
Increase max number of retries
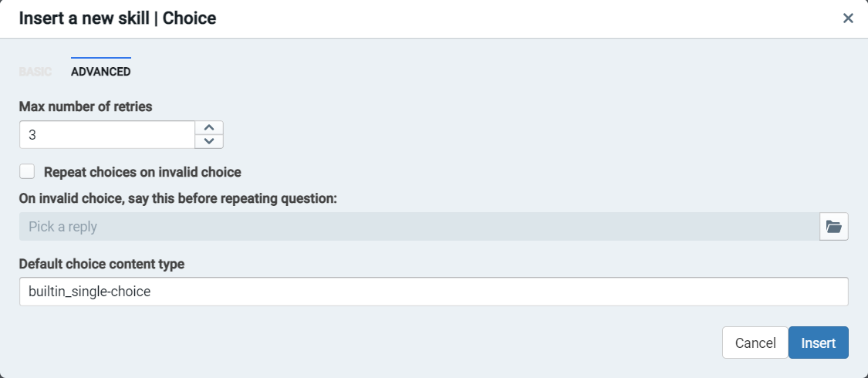pyautogui.click(x=209, y=127)
